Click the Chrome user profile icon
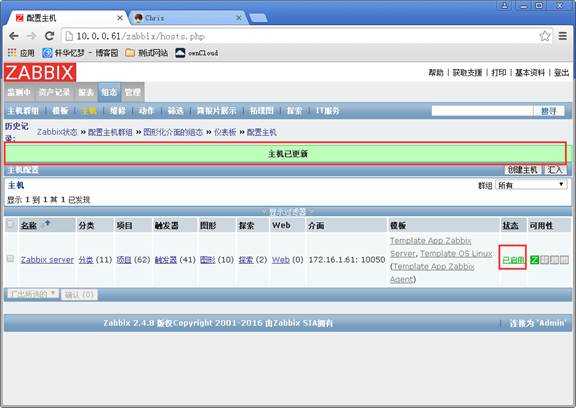 point(505,5)
